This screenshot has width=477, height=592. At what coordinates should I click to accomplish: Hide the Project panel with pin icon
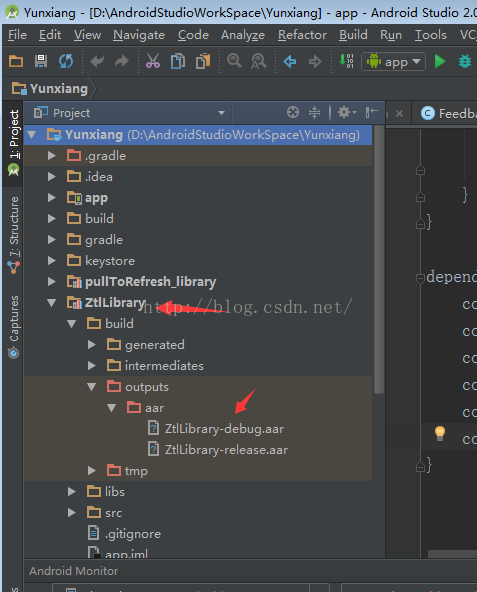coord(372,112)
